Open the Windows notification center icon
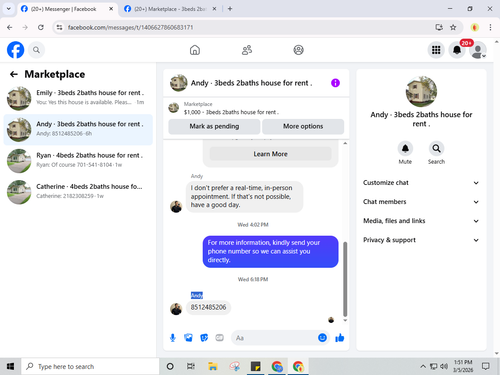 point(486,366)
